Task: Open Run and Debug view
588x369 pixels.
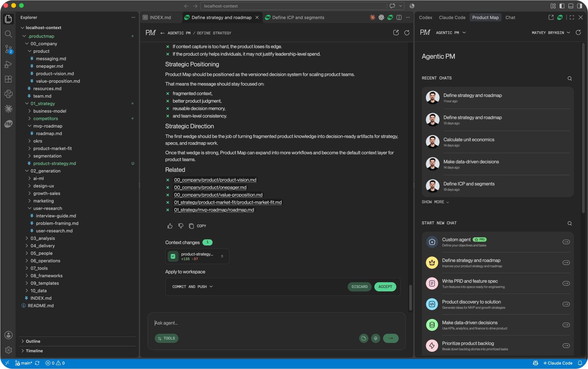Action: tap(8, 64)
